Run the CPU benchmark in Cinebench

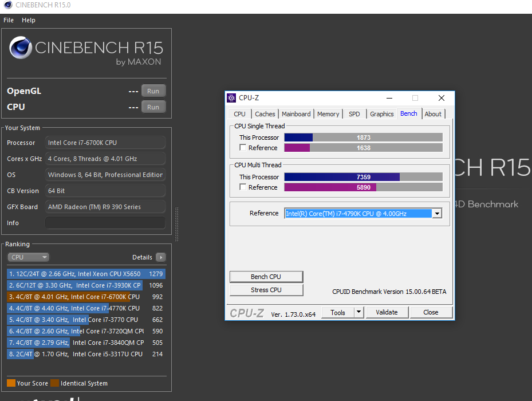tap(153, 107)
